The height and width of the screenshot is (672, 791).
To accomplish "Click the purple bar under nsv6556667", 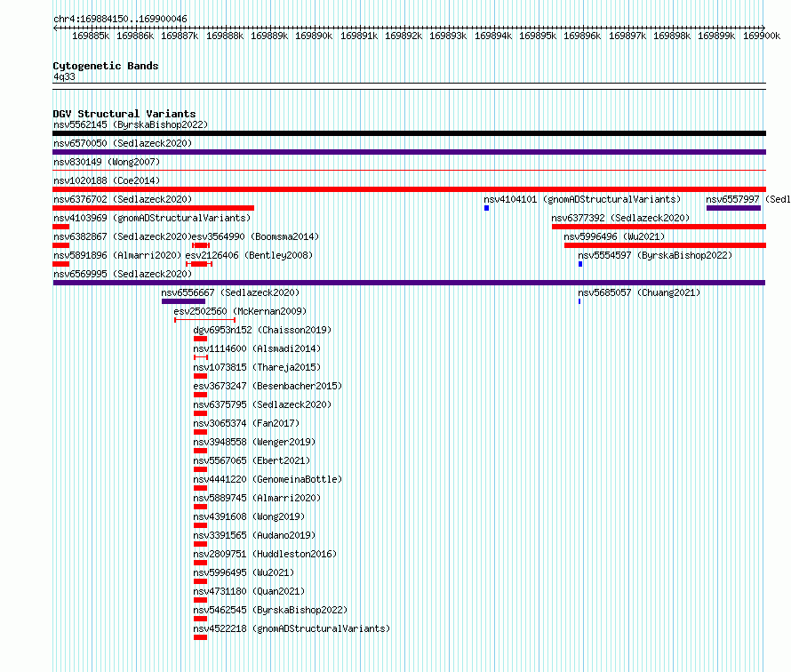I will pos(184,301).
